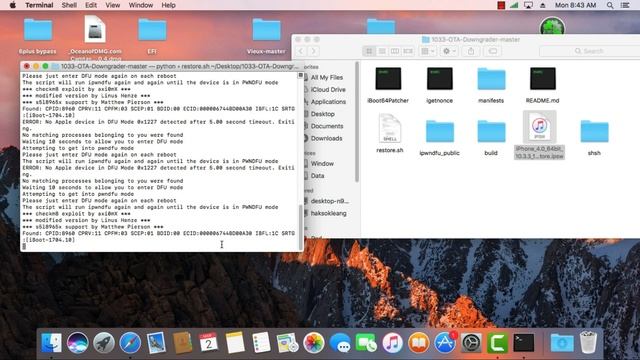The height and width of the screenshot is (360, 640).
Task: Select Downloads in Finder sidebar
Action: (327, 138)
